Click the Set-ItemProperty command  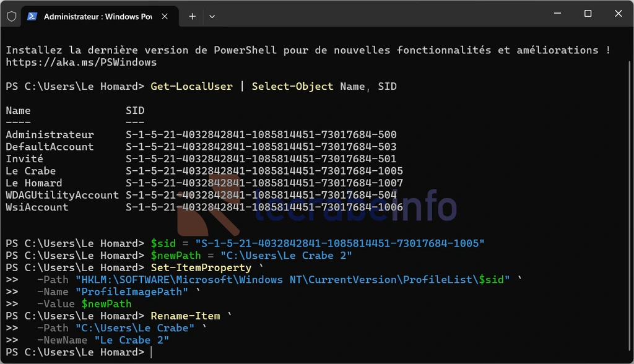tap(201, 267)
